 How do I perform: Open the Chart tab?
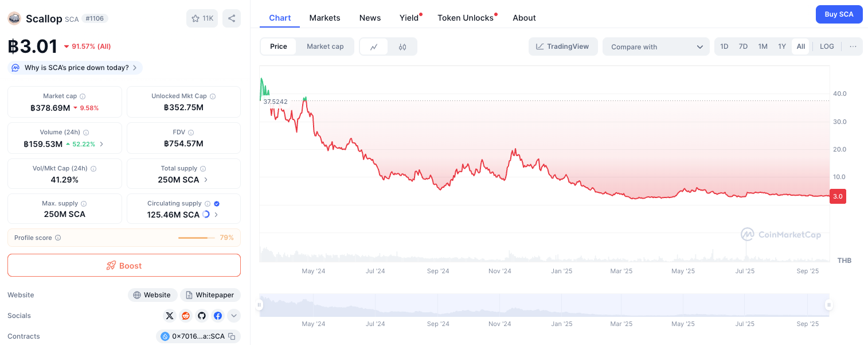[x=280, y=18]
